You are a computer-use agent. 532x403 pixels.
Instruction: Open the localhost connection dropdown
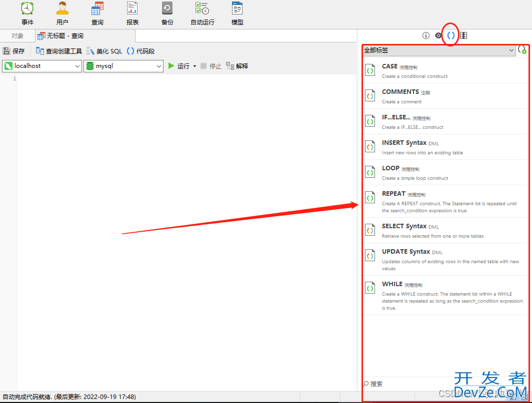click(x=42, y=66)
